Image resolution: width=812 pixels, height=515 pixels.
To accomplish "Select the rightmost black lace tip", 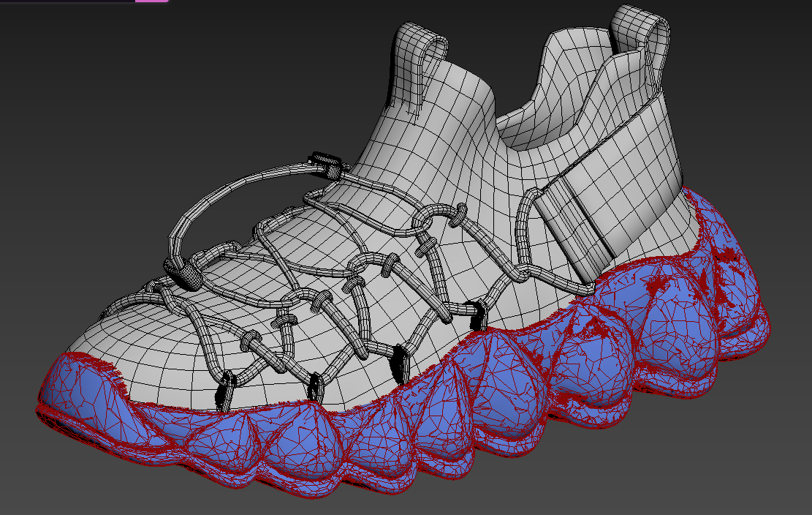I will point(478,315).
